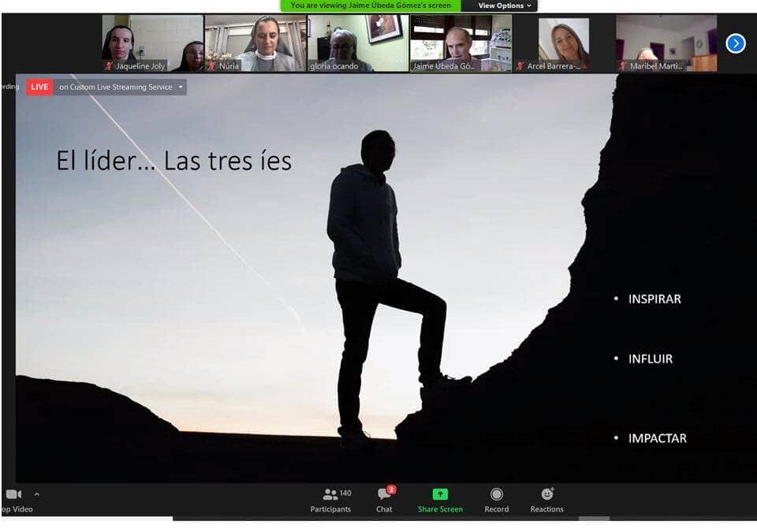
Task: Click the 'Reactions' label text
Action: [546, 509]
